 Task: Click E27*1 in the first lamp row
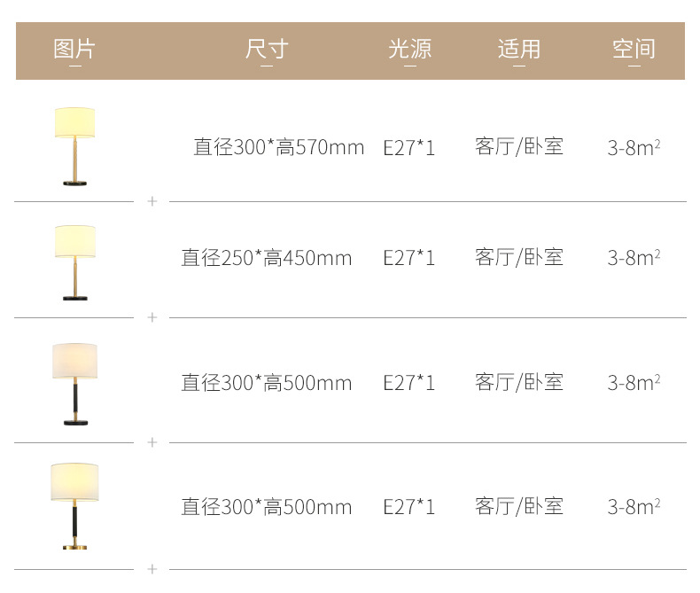[x=409, y=147]
